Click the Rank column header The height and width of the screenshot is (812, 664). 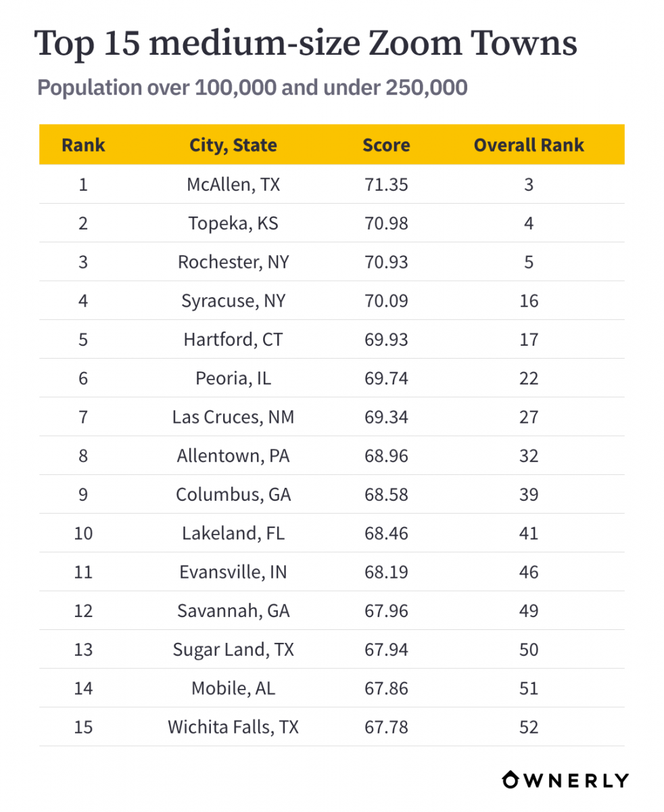tap(83, 145)
